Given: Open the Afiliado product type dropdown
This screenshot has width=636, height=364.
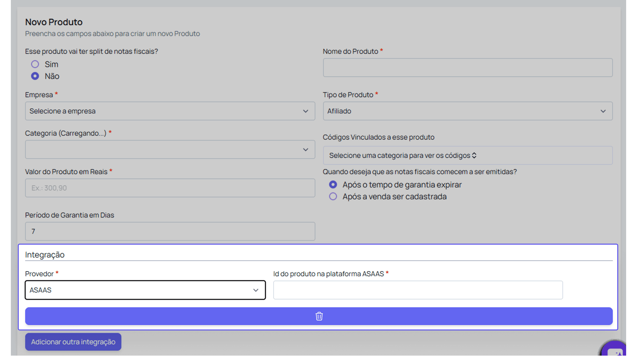Looking at the screenshot, I should click(463, 111).
